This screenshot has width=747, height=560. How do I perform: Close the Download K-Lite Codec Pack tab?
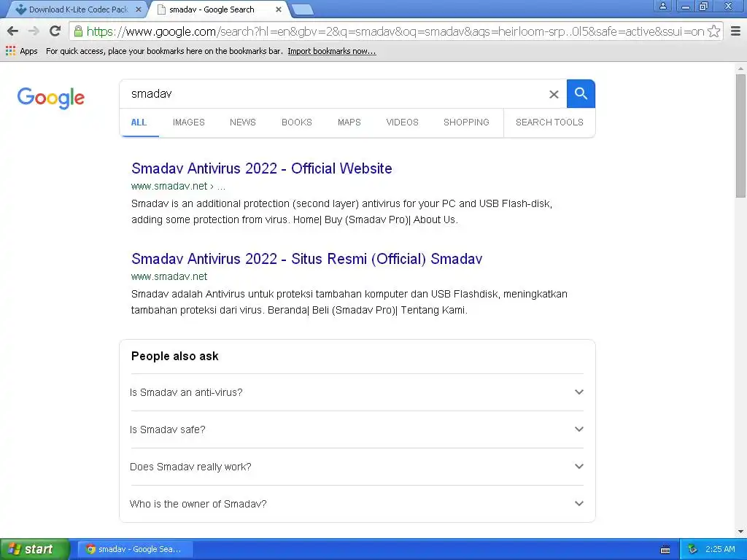coord(138,9)
